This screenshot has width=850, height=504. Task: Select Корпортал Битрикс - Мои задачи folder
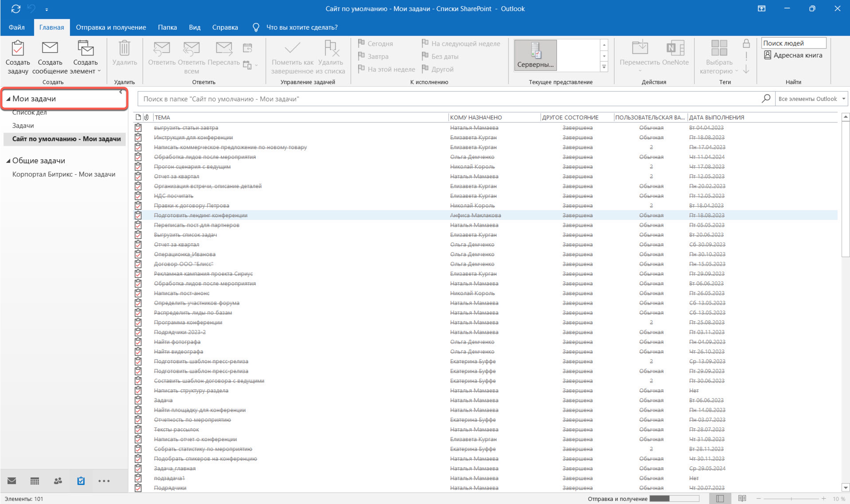(x=64, y=174)
